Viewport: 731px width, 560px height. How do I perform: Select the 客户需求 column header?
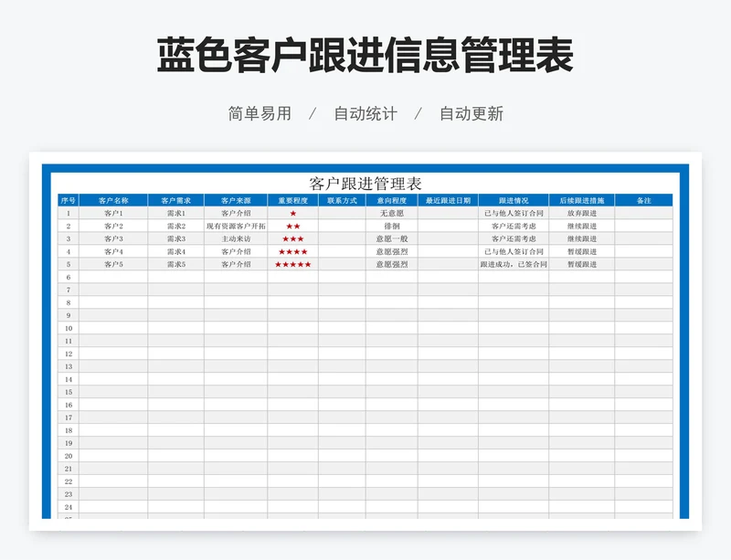(175, 200)
